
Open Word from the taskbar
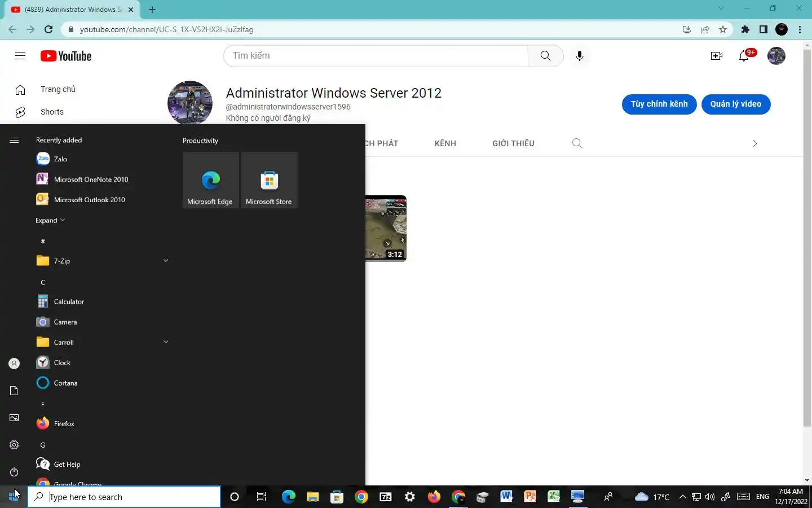(x=506, y=497)
